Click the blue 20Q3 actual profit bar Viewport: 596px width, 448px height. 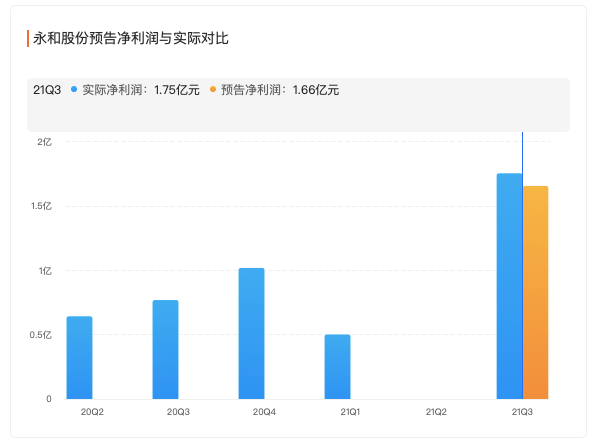(165, 350)
